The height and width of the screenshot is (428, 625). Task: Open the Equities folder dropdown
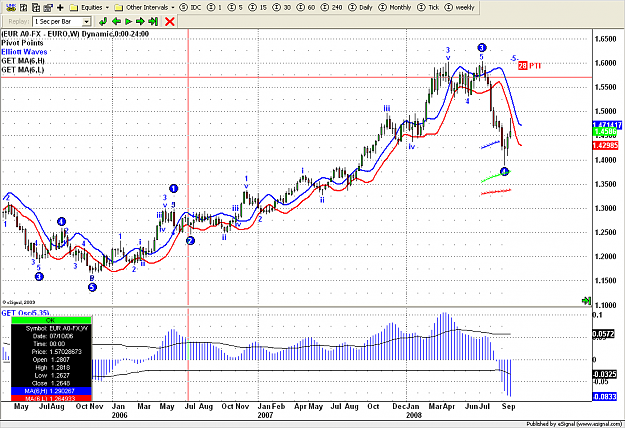pos(89,7)
